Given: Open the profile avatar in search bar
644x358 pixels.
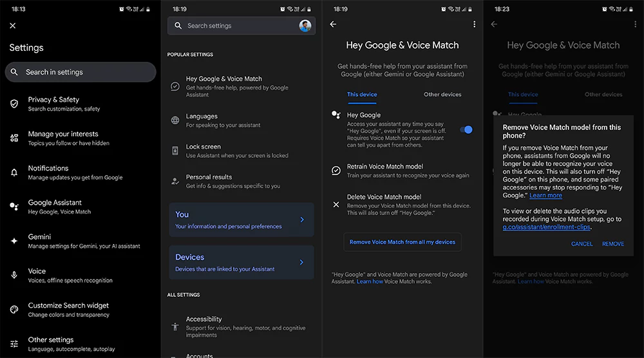Looking at the screenshot, I should pos(305,26).
